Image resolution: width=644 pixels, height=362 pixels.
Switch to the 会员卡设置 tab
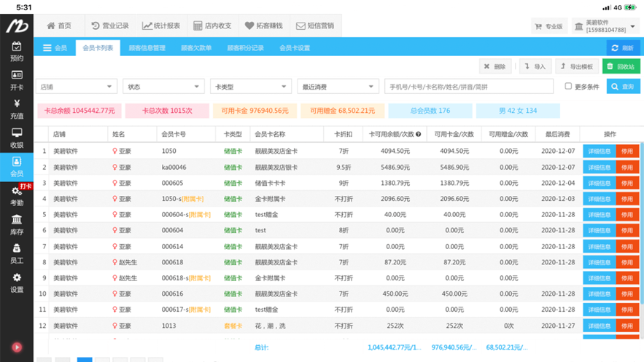pos(295,48)
